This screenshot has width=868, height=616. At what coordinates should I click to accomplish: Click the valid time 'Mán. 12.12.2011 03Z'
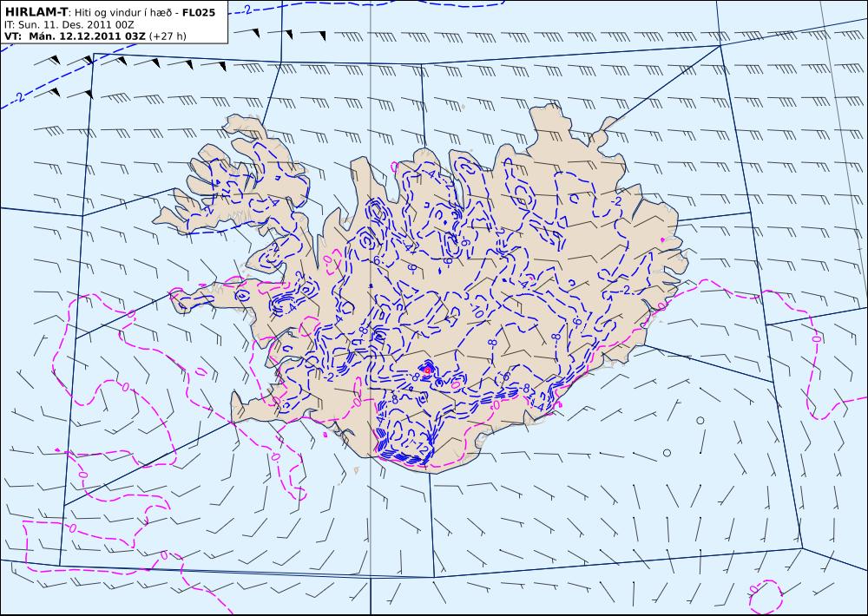click(88, 36)
